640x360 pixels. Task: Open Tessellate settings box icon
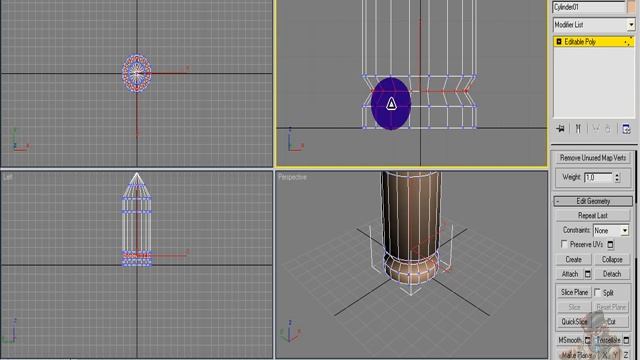pos(626,340)
